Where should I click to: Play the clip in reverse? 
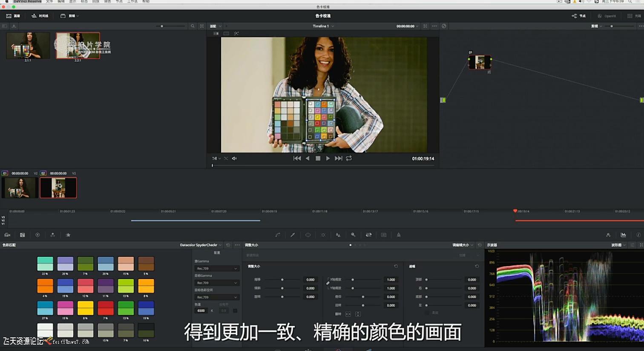[308, 158]
